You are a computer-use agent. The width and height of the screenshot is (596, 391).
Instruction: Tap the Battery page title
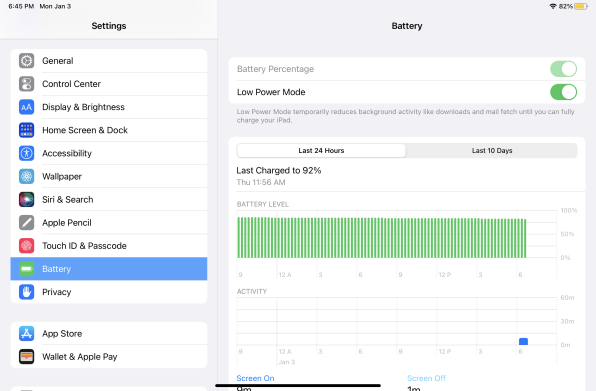tap(407, 26)
